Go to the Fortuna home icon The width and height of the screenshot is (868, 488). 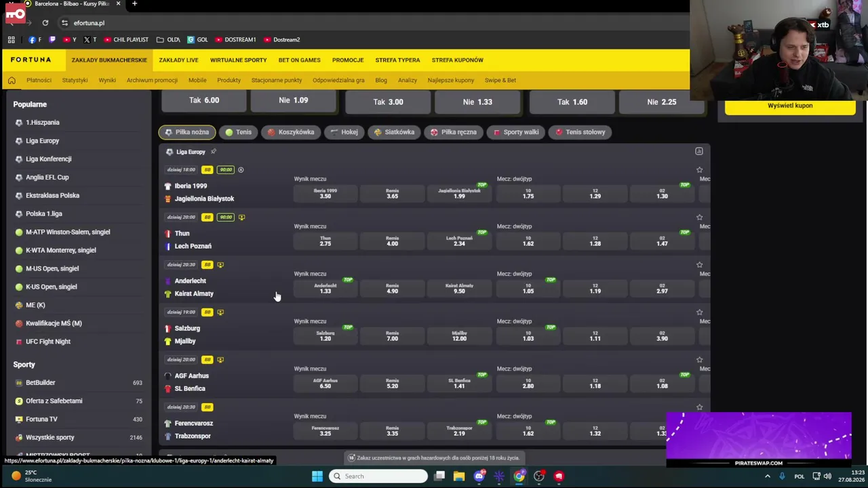[12, 81]
